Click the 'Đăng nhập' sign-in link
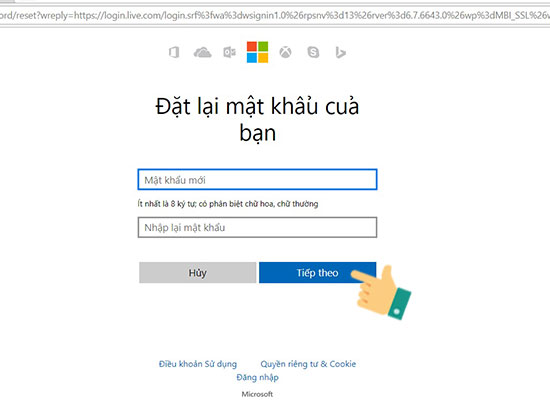The image size is (550, 400). (257, 378)
